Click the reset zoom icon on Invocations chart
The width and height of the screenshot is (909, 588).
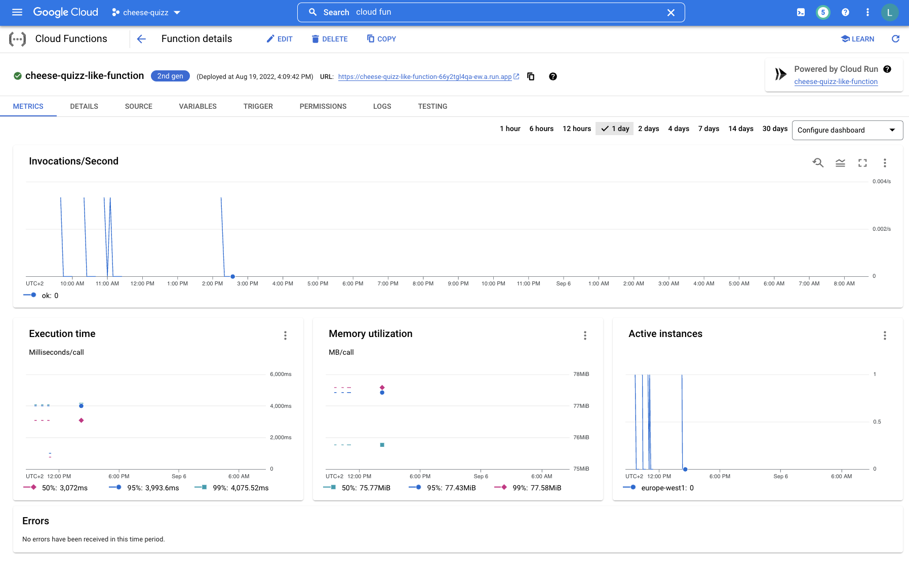[x=818, y=163]
